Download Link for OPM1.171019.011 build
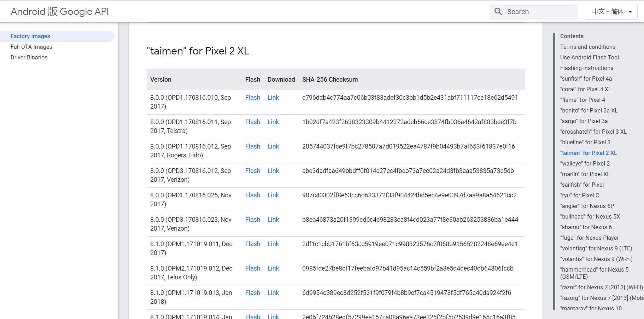Image resolution: width=644 pixels, height=319 pixels. pyautogui.click(x=273, y=244)
